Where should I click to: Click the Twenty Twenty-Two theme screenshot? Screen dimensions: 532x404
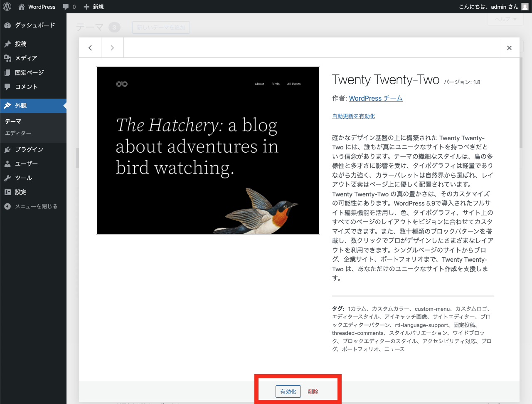click(208, 151)
